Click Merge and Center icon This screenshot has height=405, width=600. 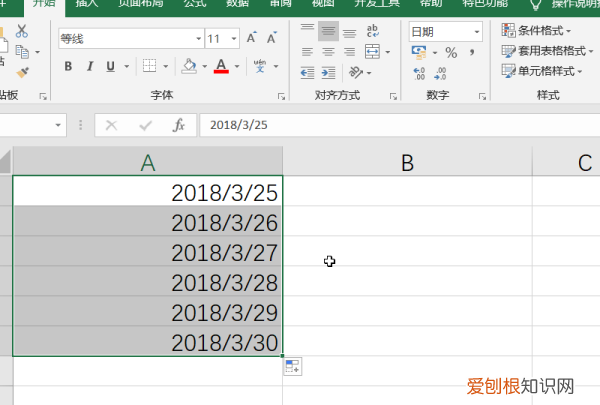tap(372, 51)
